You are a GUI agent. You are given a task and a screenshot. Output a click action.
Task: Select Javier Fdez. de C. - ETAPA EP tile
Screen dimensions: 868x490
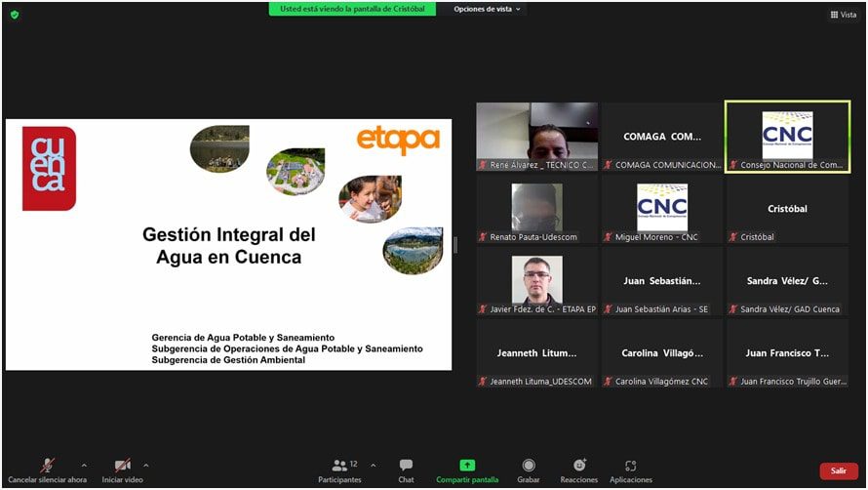(x=537, y=281)
